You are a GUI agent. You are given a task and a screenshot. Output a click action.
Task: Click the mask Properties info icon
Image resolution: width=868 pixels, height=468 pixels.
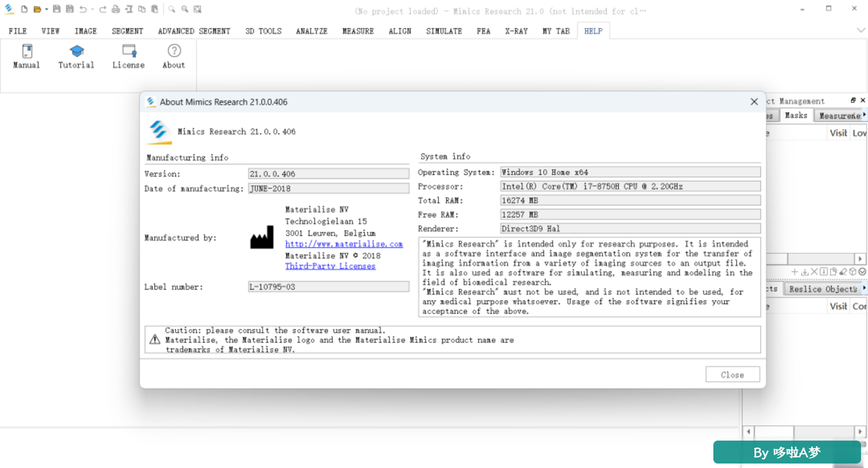(x=824, y=272)
